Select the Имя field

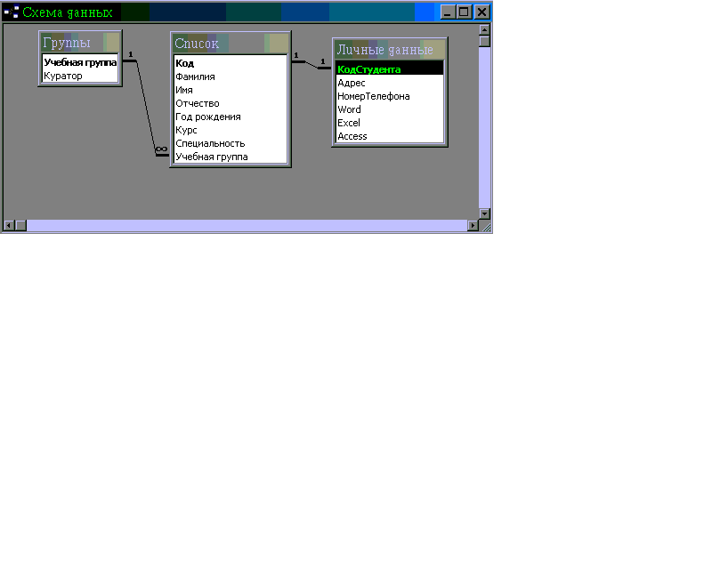[231, 90]
